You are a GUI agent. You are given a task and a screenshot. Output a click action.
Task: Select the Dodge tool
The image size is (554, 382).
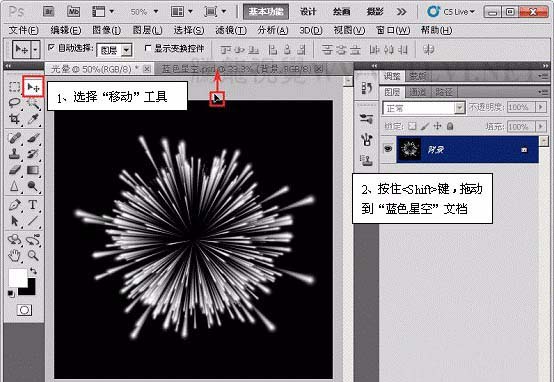[x=33, y=186]
